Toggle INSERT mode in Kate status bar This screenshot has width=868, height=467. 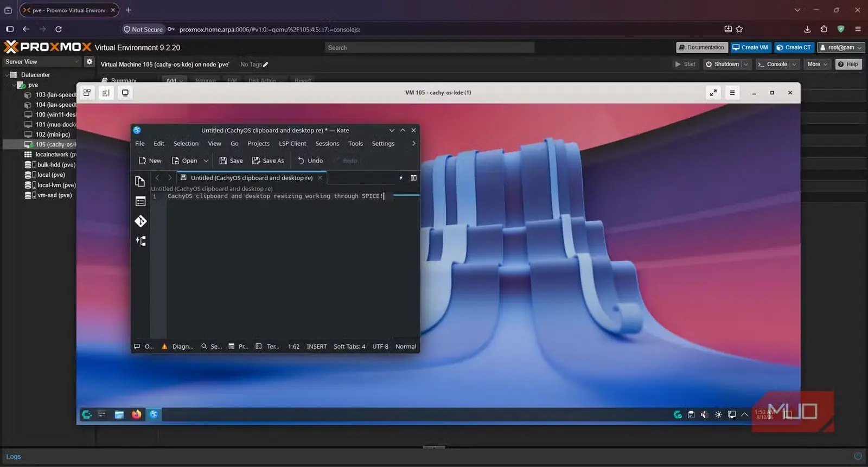317,347
